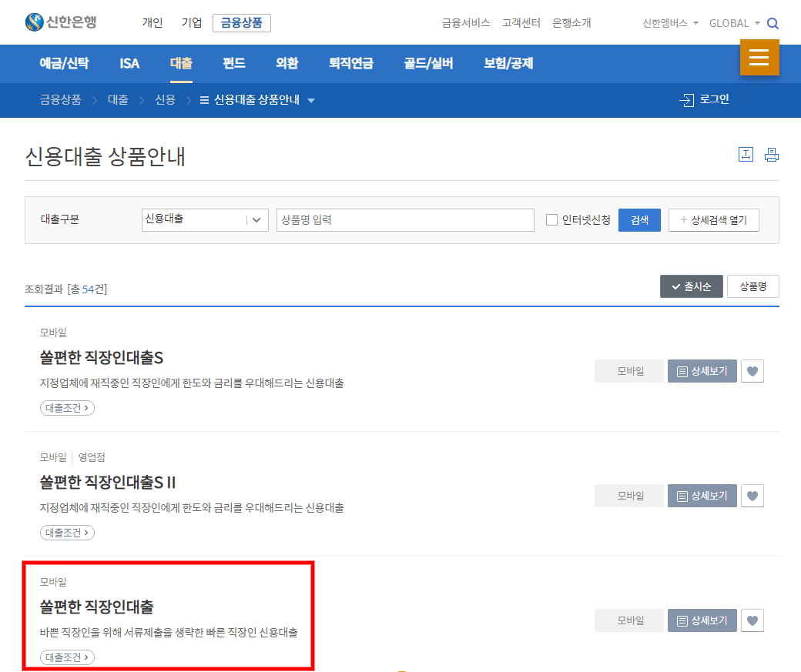The height and width of the screenshot is (672, 801).
Task: Select the 개인 top menu
Action: pyautogui.click(x=152, y=23)
